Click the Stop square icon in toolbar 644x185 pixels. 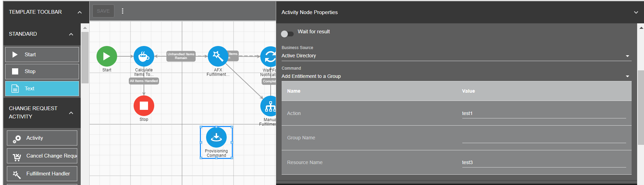15,71
